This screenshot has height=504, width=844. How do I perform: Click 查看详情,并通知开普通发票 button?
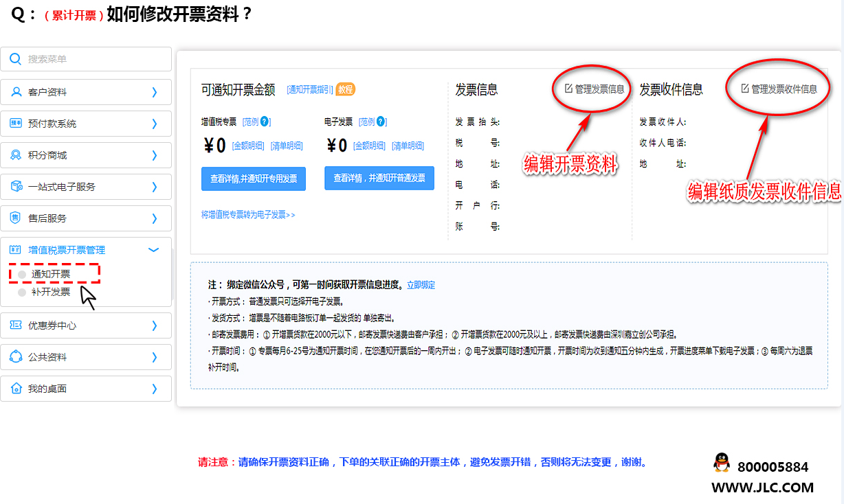[379, 178]
